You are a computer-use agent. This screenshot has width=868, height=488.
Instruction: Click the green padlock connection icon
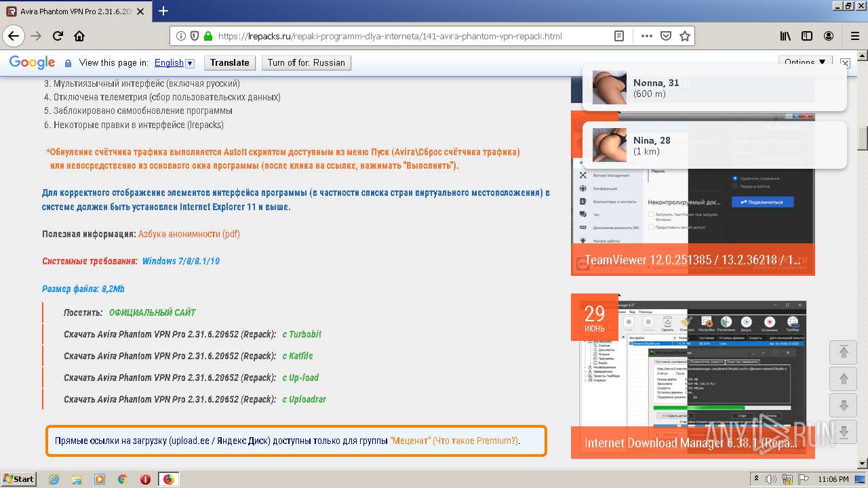[208, 36]
